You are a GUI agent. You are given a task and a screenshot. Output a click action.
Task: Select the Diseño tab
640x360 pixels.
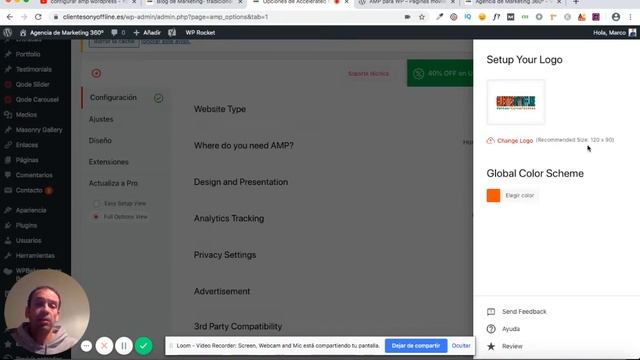[x=100, y=140]
